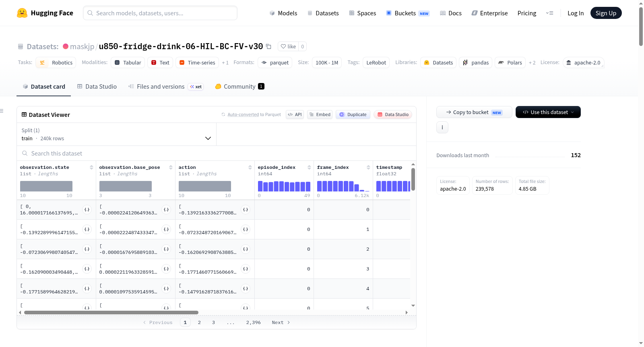Click the apache-2.0 license tag
The width and height of the screenshot is (644, 347).
[x=583, y=62]
